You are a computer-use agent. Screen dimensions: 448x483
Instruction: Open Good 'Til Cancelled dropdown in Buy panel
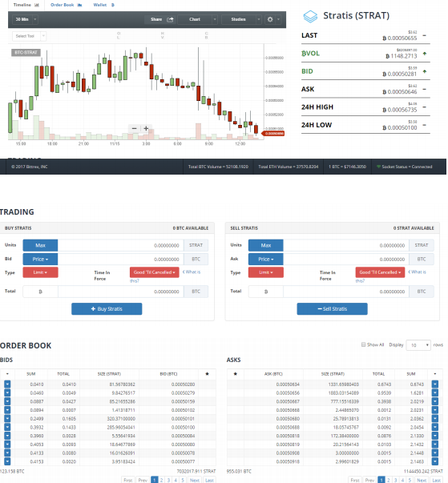point(155,272)
